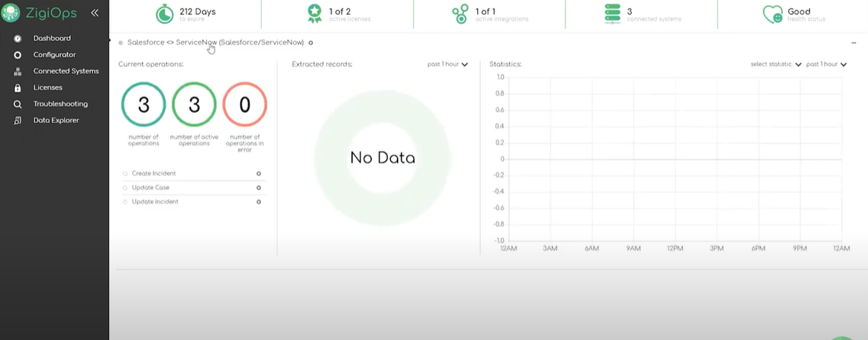Click circle icon after Salesforce/ServiceNow title

click(x=311, y=42)
